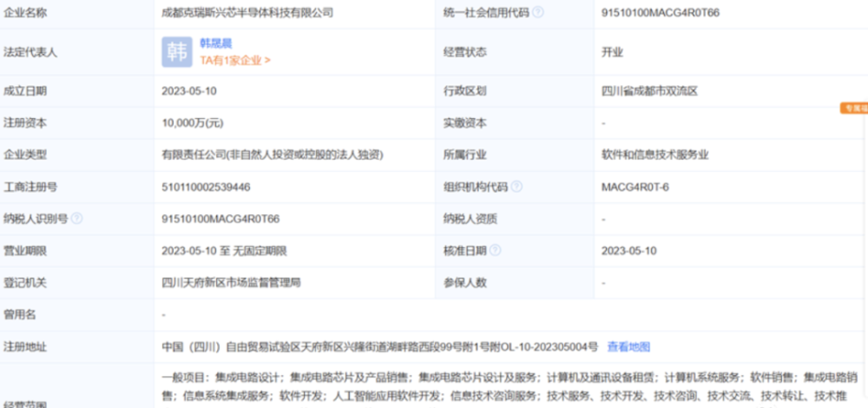Screen dimensions: 868x408
Task: Click the 经营范围 label cell
Action: pos(77,386)
